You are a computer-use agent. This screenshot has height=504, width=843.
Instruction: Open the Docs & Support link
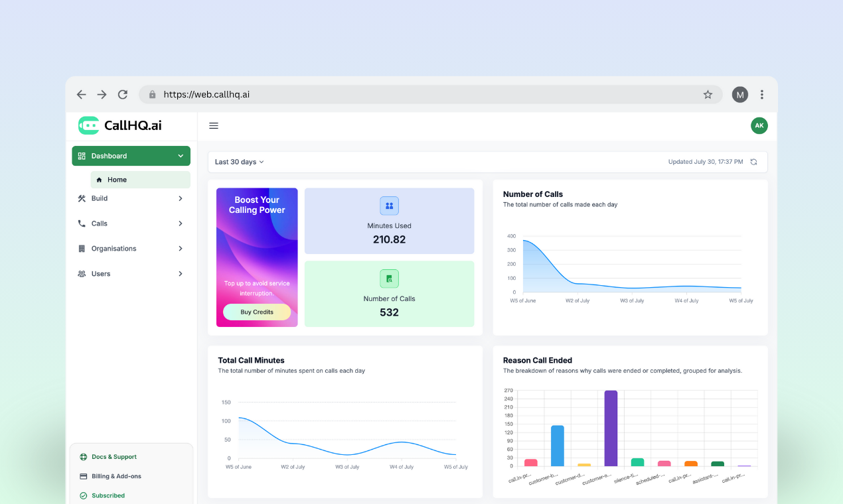tap(114, 457)
